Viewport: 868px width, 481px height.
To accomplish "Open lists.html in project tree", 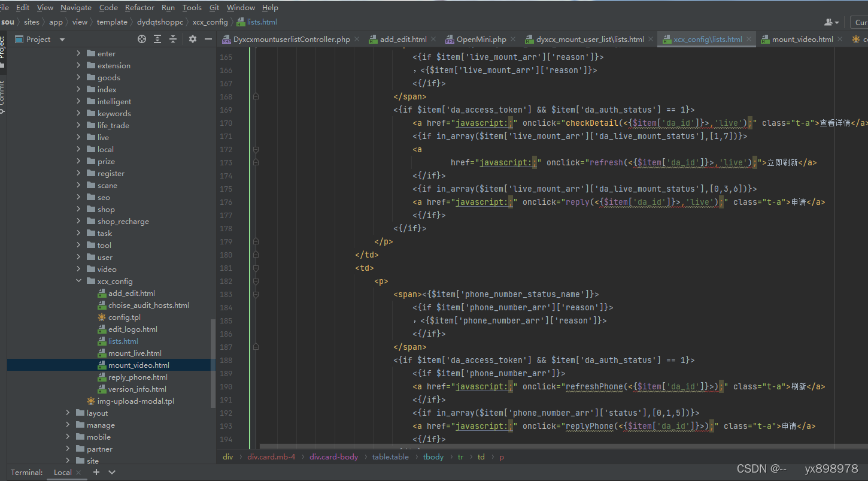I will point(123,341).
